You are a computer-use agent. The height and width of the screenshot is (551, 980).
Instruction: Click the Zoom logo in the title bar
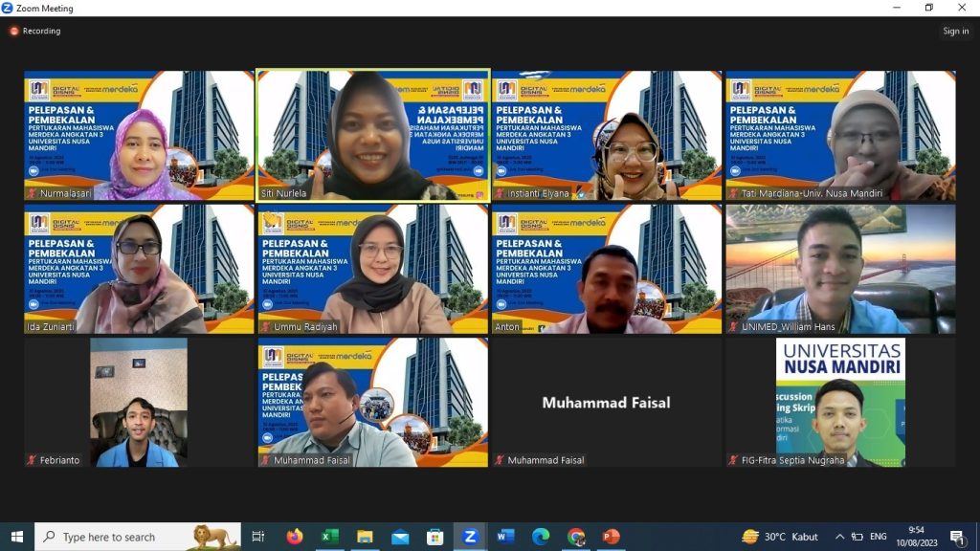(x=7, y=8)
